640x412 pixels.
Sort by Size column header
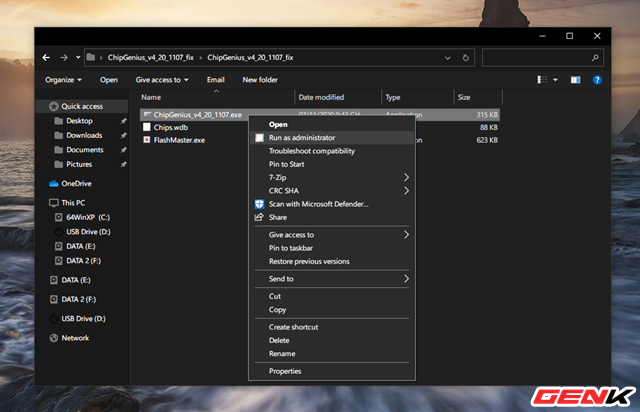tap(464, 98)
